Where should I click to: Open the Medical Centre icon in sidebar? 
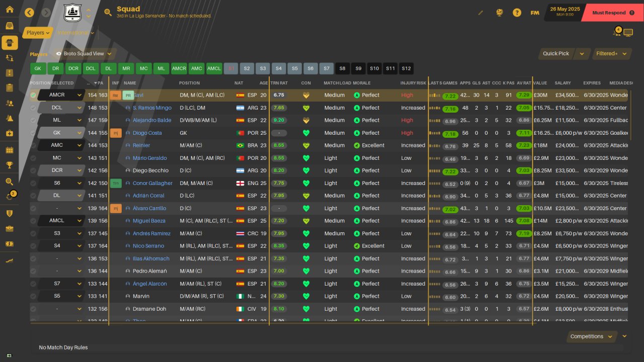10,133
